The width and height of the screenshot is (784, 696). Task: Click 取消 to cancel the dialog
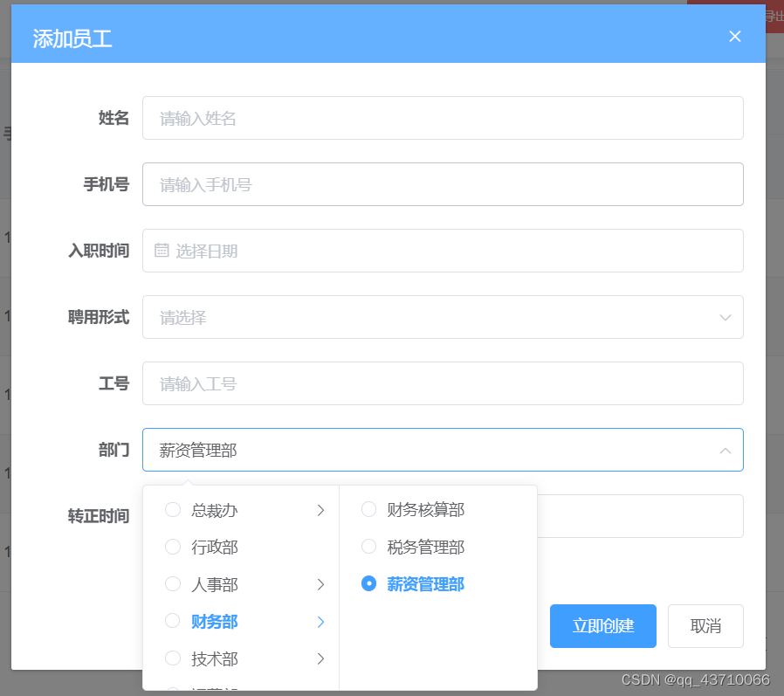(x=705, y=625)
